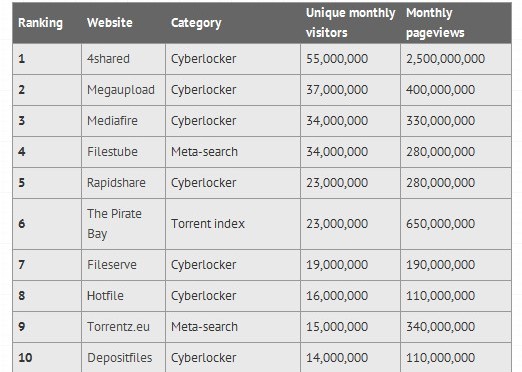Click the Monthly pageviews column header

pyautogui.click(x=435, y=23)
